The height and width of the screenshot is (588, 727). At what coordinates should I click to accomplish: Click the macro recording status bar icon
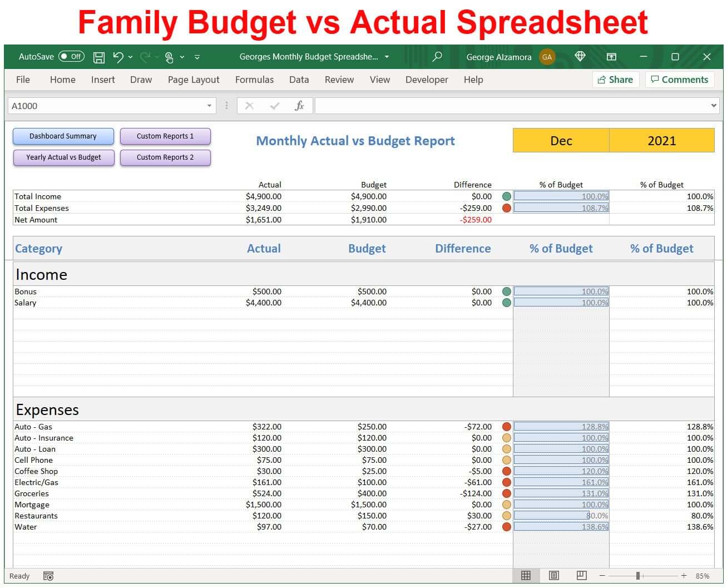48,576
